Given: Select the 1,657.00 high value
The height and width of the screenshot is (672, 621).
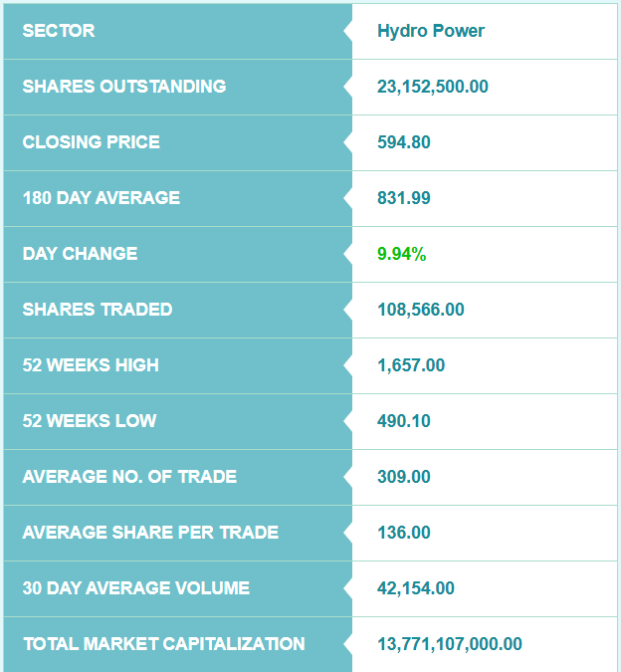Looking at the screenshot, I should click(x=411, y=365).
